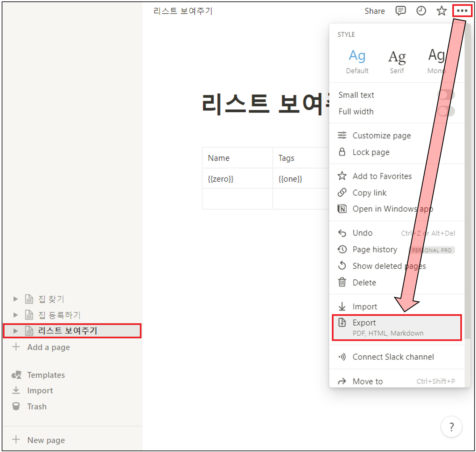Click the menu's vertical scrollbar

(467, 182)
